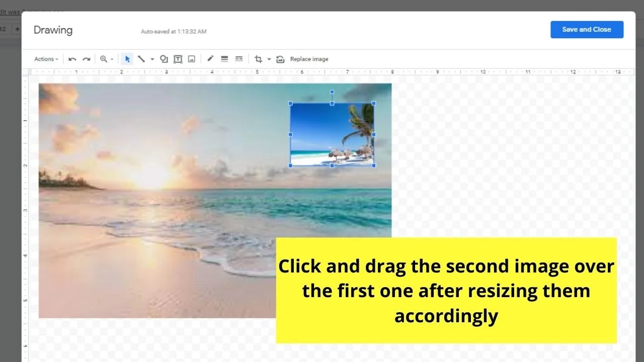This screenshot has height=362, width=644.
Task: Expand the Mask image dropdown arrow
Action: click(268, 59)
